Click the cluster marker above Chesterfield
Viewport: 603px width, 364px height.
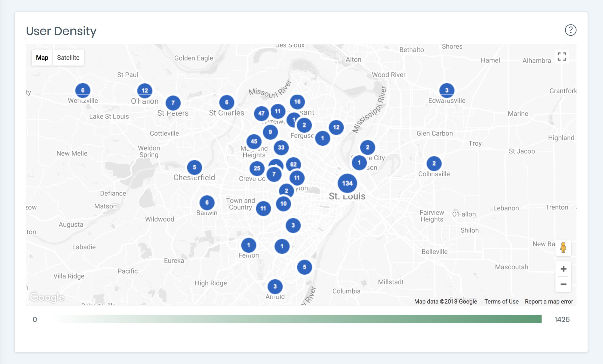click(x=194, y=167)
